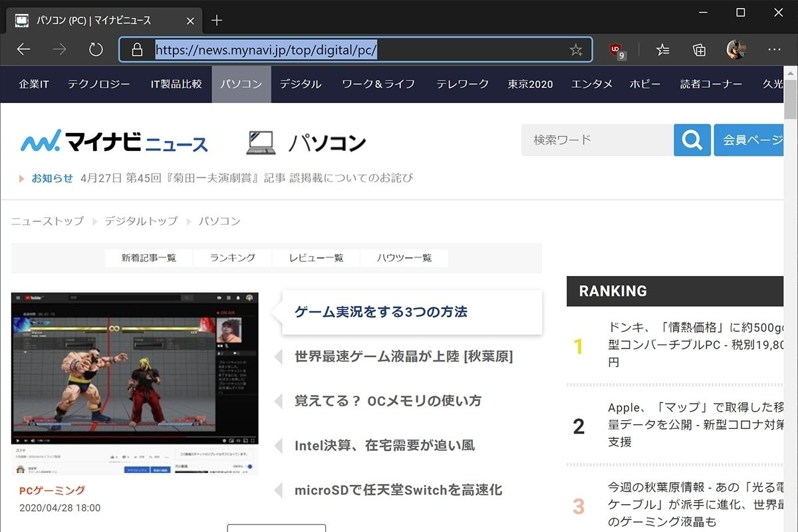
Task: Open the uBlock Origin extension icon
Action: click(616, 50)
